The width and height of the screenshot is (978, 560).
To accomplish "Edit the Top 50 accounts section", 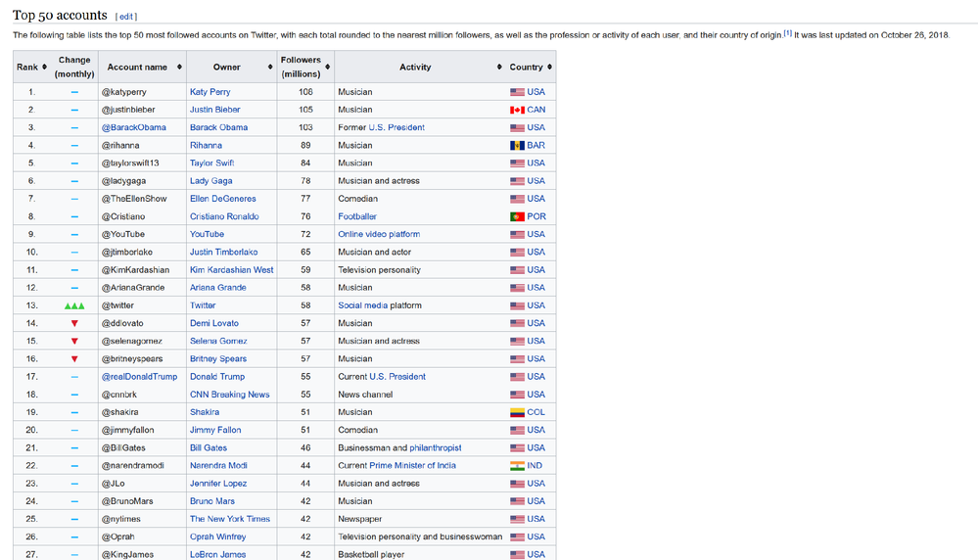I will [x=126, y=17].
